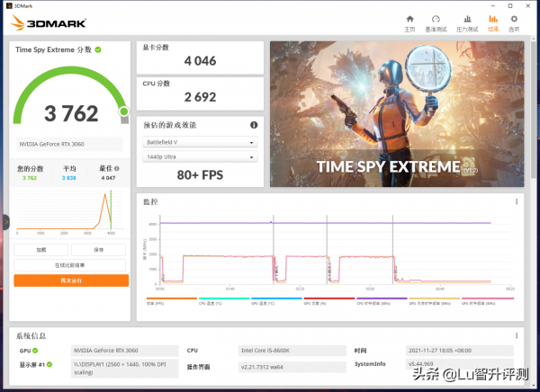Click the 系统信息 section heading

(31, 336)
